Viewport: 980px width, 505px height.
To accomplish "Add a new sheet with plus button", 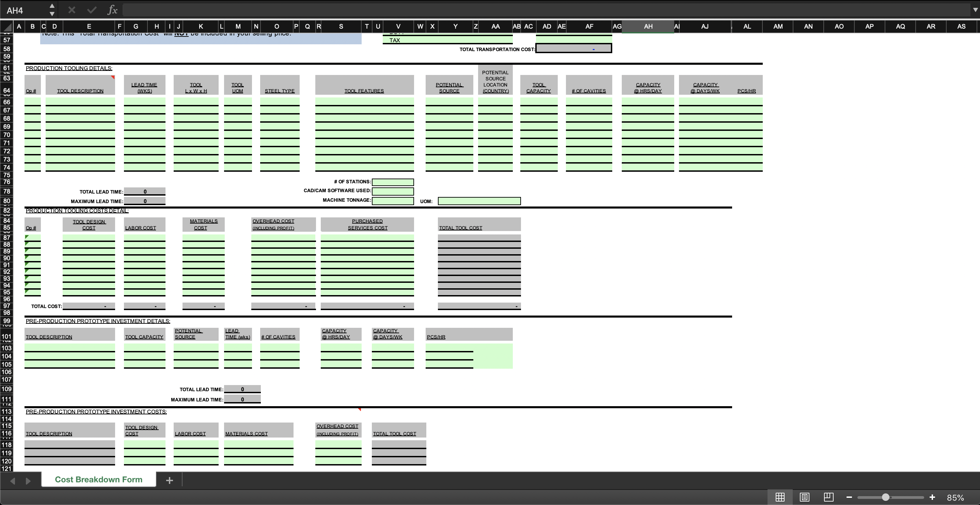I will pyautogui.click(x=170, y=480).
